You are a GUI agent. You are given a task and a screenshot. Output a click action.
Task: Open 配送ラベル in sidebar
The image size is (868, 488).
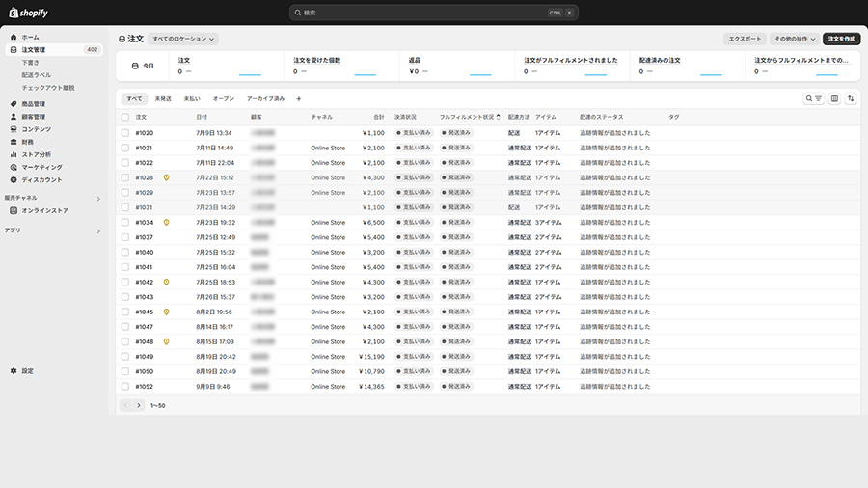(37, 75)
